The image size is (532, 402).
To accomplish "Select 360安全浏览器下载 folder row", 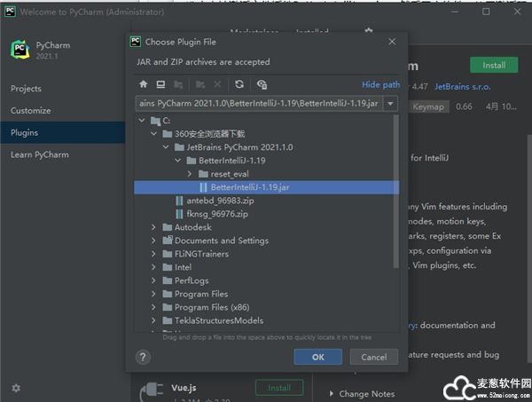I will tap(266, 134).
